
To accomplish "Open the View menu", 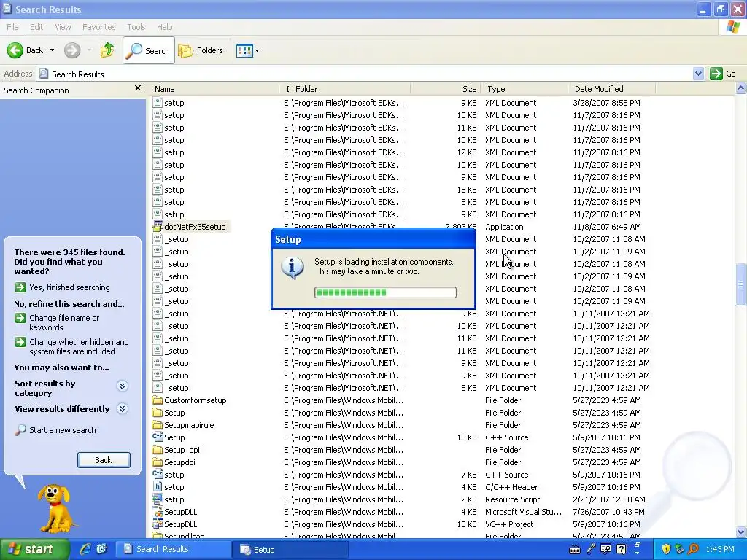I will click(63, 27).
